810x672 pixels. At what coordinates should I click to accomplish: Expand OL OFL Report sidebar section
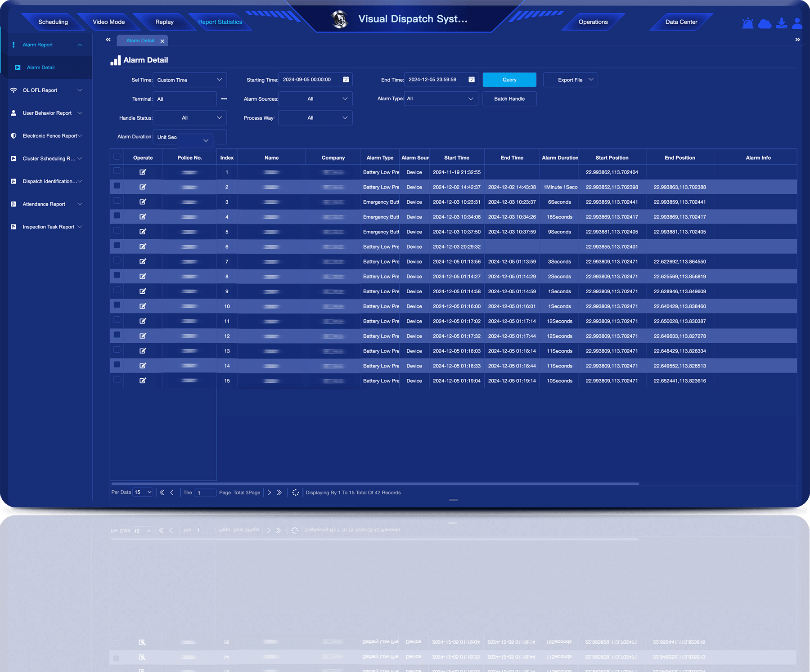click(46, 90)
